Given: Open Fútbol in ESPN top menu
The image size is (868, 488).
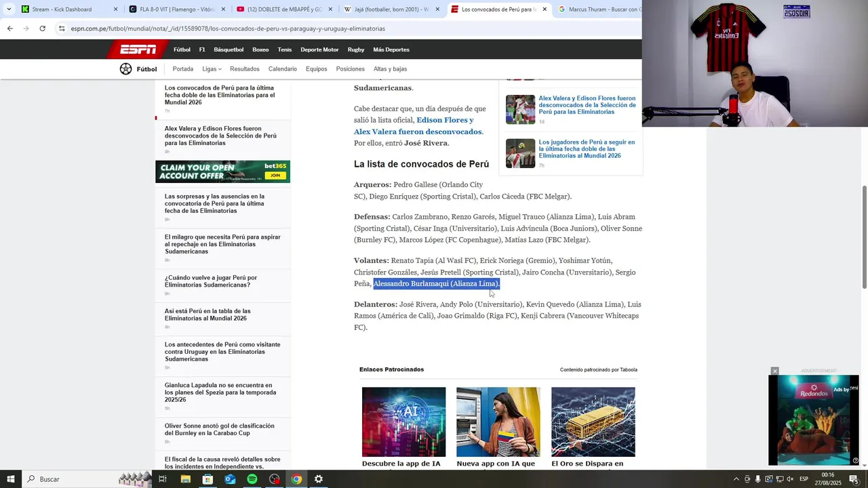Looking at the screenshot, I should (x=182, y=49).
